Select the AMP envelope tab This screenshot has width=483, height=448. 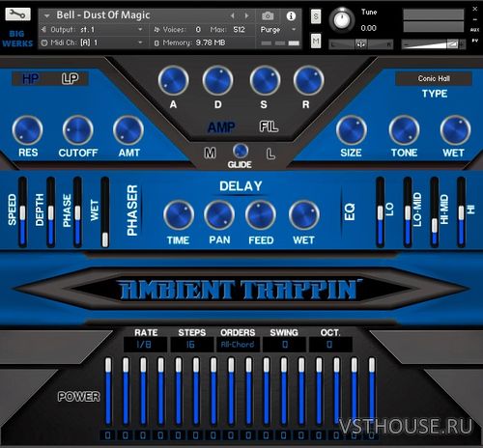[x=221, y=127]
